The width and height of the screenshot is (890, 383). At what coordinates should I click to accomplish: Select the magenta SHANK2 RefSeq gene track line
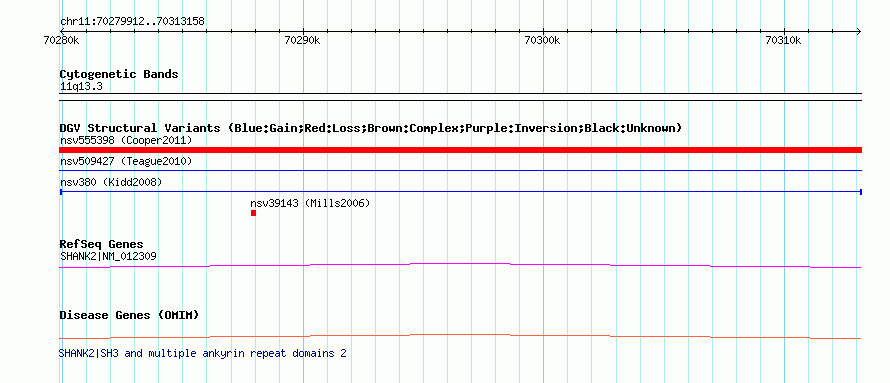pyautogui.click(x=460, y=266)
